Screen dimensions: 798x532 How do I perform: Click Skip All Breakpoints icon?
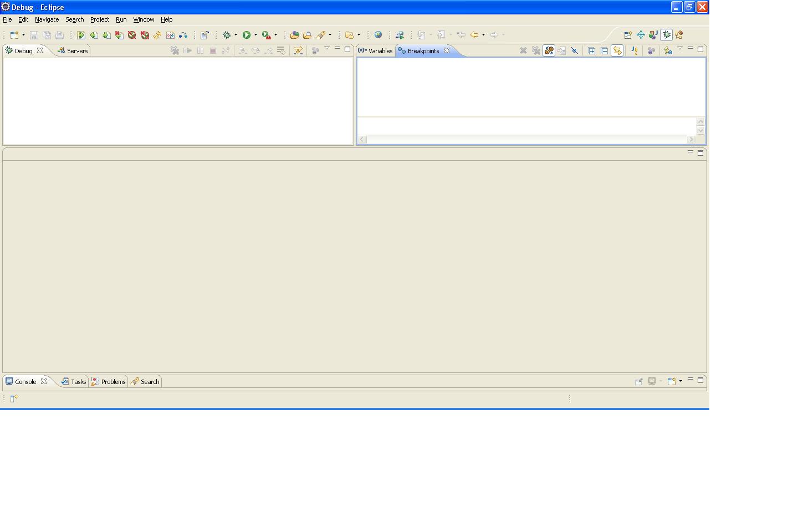(574, 51)
